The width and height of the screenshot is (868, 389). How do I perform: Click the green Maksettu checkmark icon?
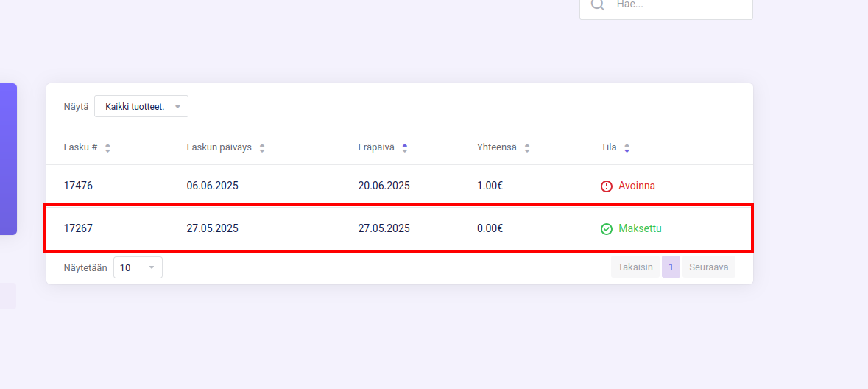(607, 229)
